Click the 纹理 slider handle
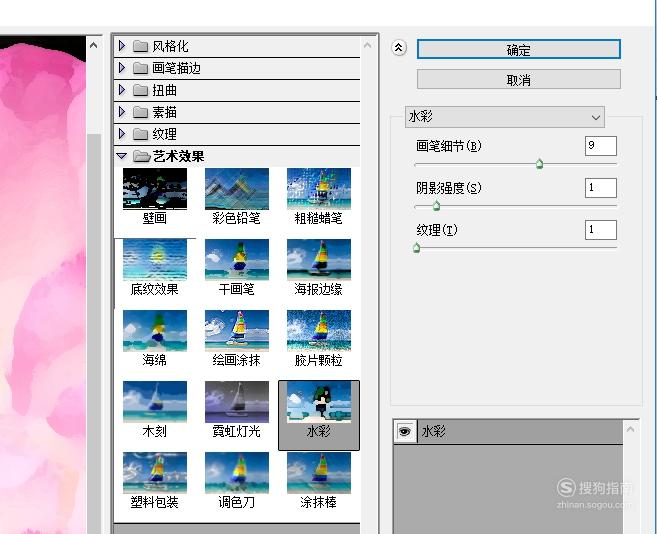Image resolution: width=657 pixels, height=534 pixels. (416, 248)
